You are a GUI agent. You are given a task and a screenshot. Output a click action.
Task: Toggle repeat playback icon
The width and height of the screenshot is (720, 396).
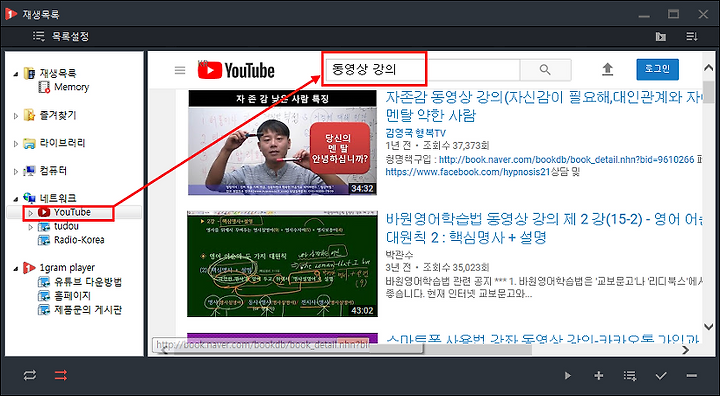click(30, 376)
